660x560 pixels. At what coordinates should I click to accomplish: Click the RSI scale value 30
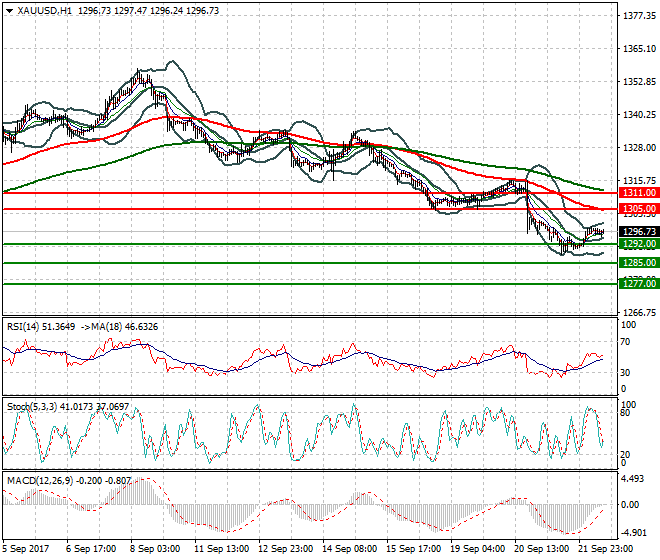coord(625,373)
